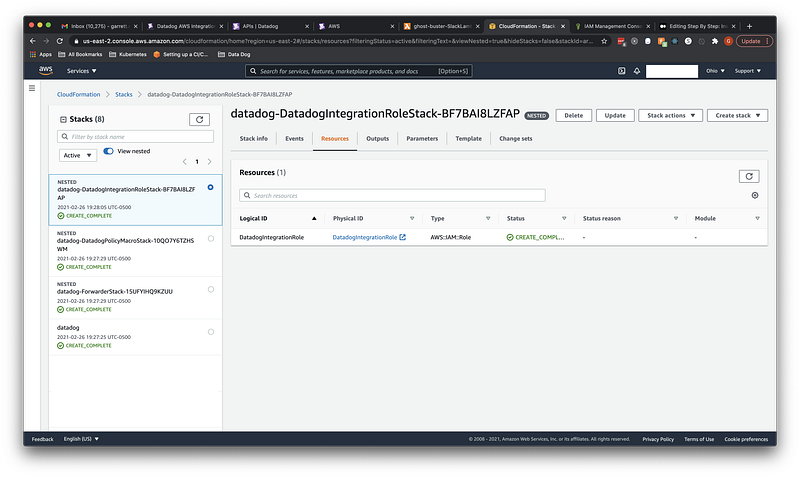
Task: Open the Chrome profile avatar
Action: point(728,41)
